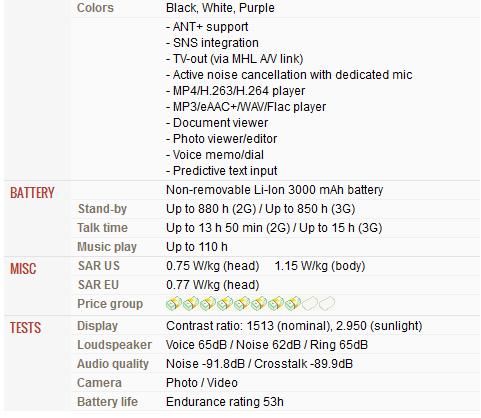Open the Endurance rating 53h link

click(225, 402)
